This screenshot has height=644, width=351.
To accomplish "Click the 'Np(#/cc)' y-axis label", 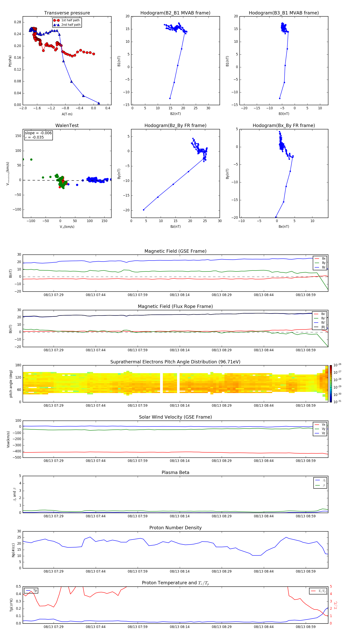I will point(13,550).
